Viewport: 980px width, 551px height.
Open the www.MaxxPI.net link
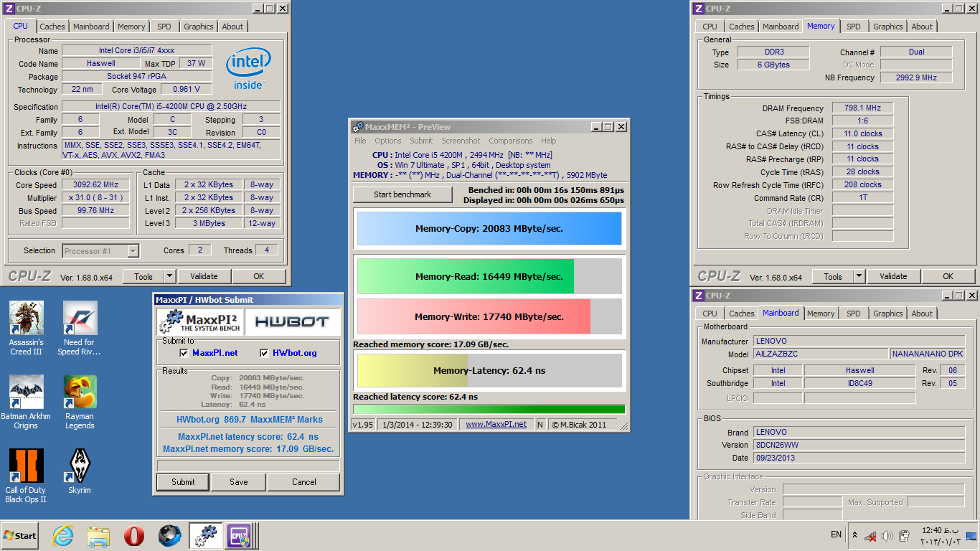(x=496, y=424)
